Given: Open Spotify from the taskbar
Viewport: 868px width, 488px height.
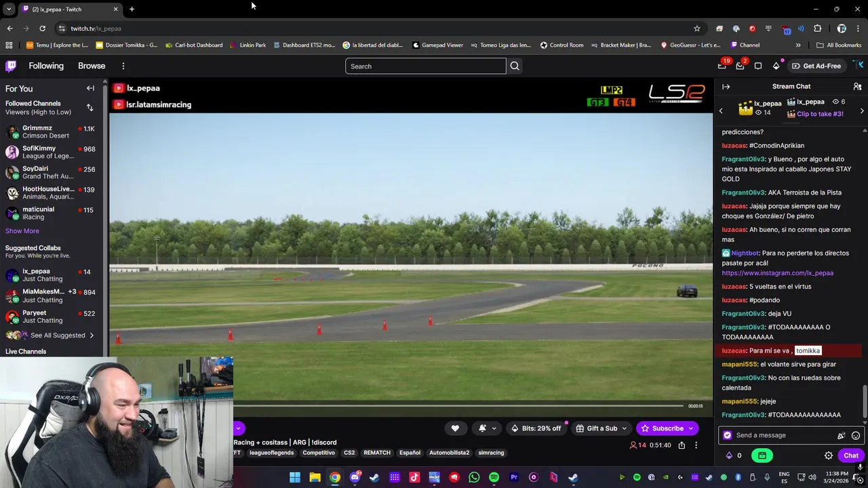Looking at the screenshot, I should [494, 477].
